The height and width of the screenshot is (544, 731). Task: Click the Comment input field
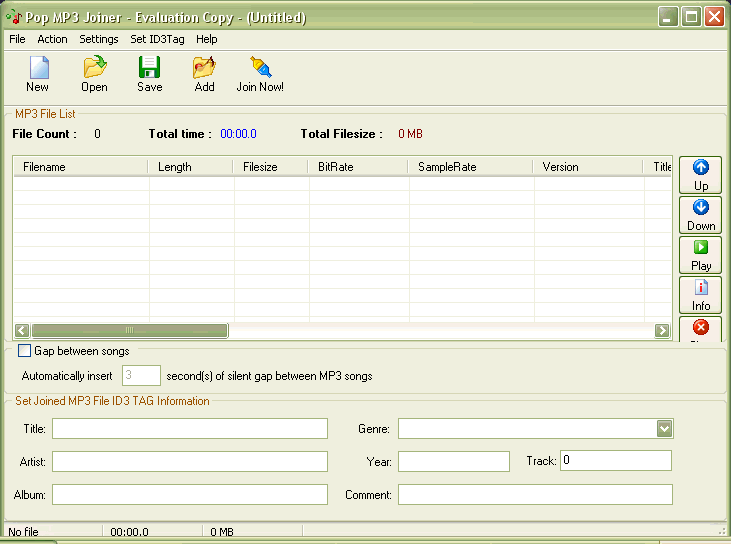[x=535, y=495]
